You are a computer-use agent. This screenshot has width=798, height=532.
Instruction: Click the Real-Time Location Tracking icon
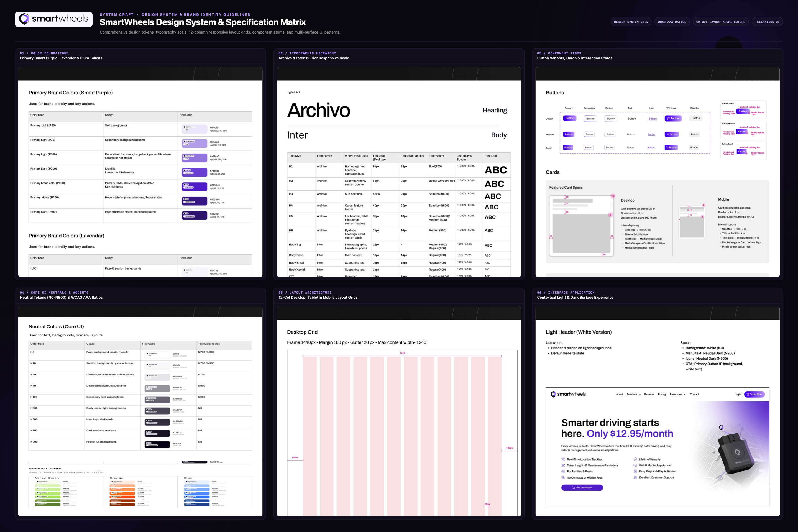(x=563, y=459)
